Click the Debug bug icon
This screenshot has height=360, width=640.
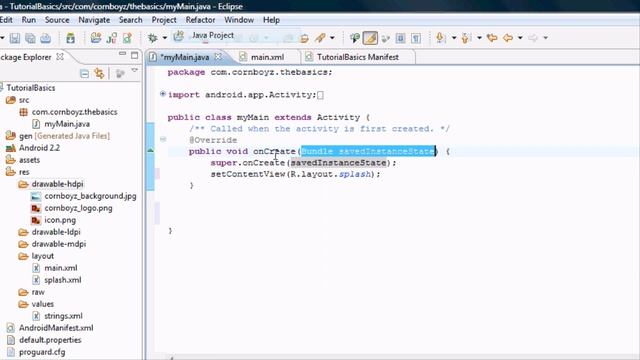152,38
